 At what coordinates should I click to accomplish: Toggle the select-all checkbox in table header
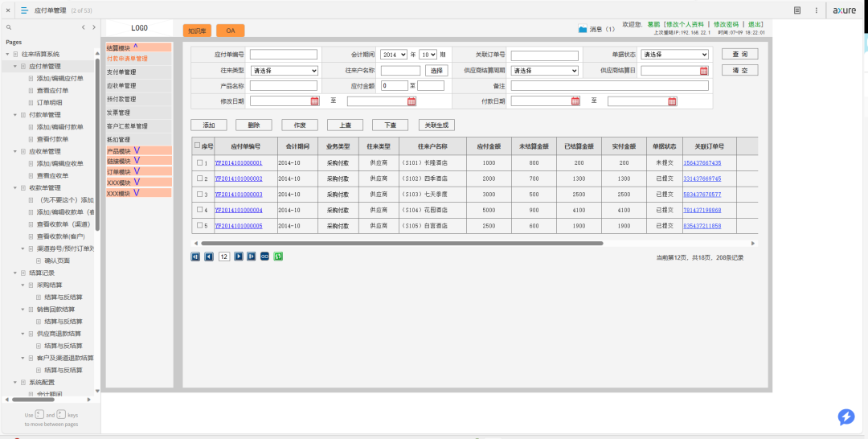pyautogui.click(x=198, y=146)
